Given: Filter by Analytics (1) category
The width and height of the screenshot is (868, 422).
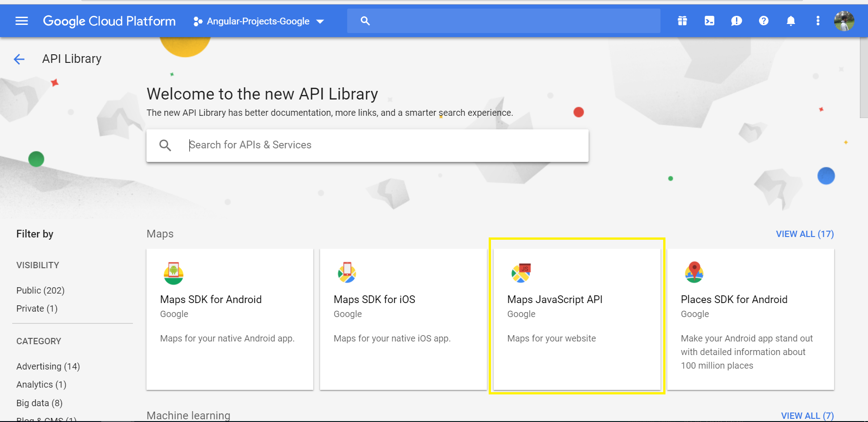Looking at the screenshot, I should [x=41, y=384].
